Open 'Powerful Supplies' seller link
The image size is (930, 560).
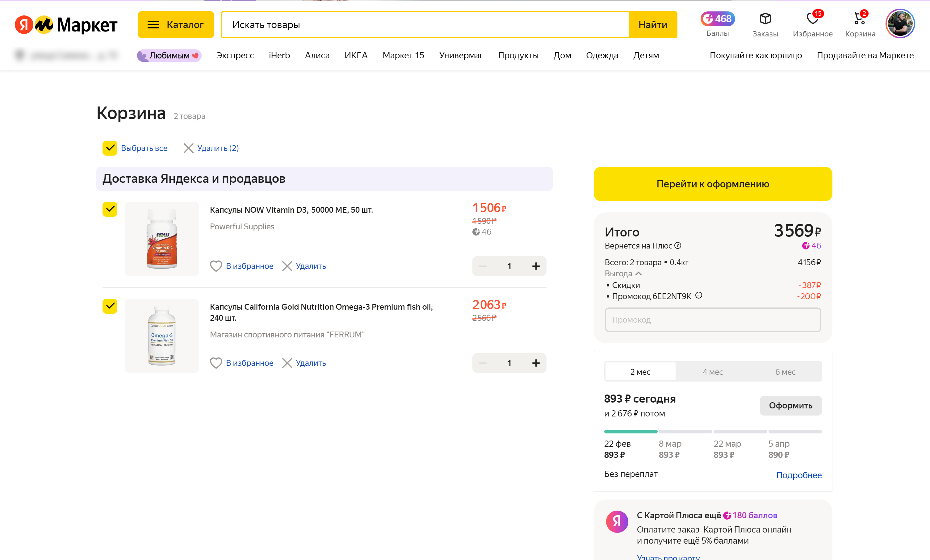pos(242,226)
